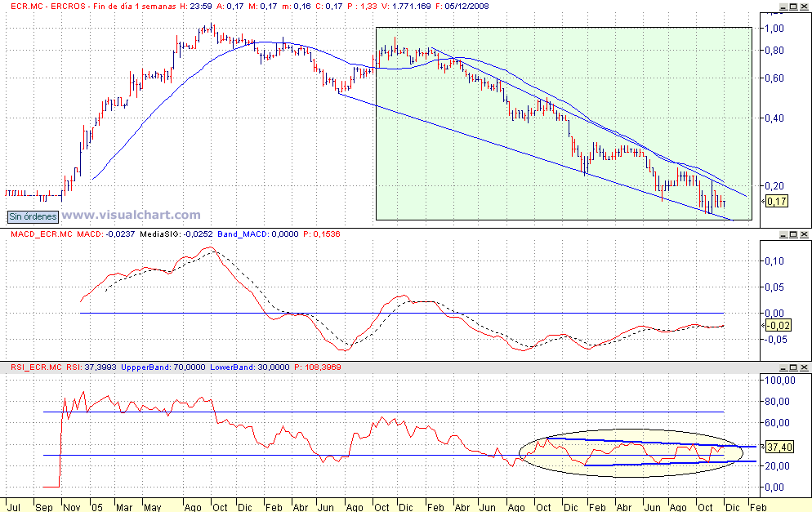Click the Sep label on the time axis

(x=44, y=507)
